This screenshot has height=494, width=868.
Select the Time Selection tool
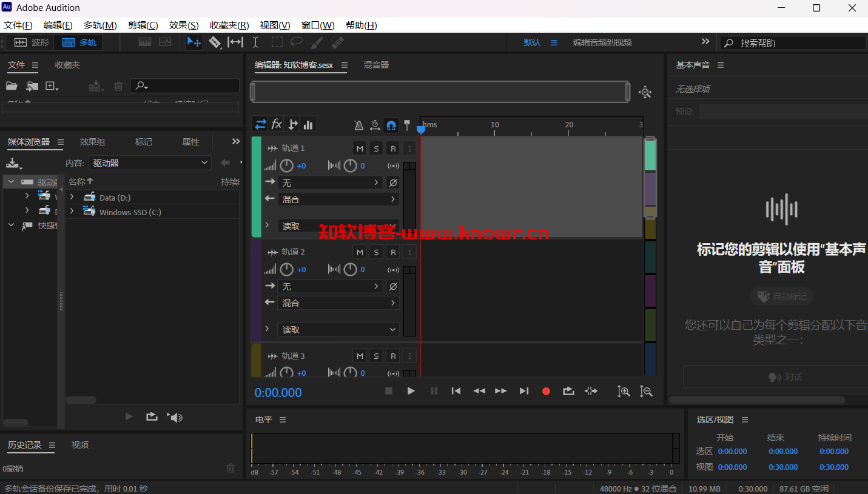(x=255, y=42)
